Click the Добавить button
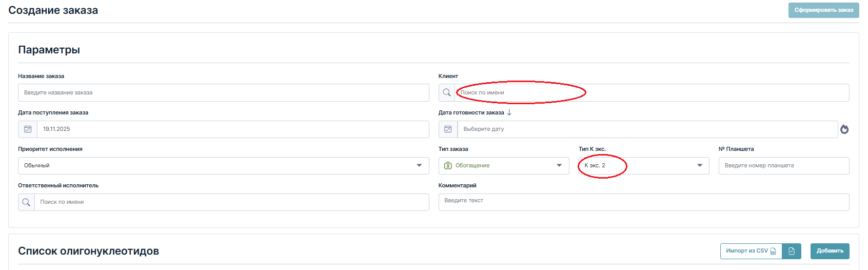This screenshot has height=270, width=868. pyautogui.click(x=830, y=251)
